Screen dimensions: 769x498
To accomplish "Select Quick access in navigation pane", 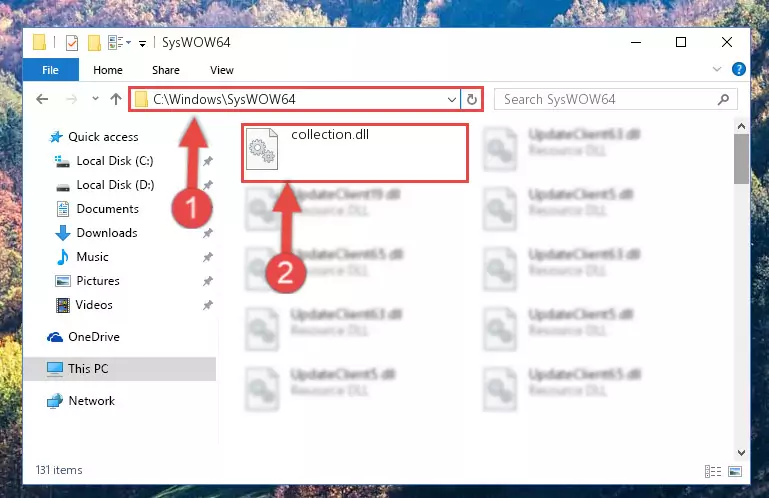I will point(103,137).
